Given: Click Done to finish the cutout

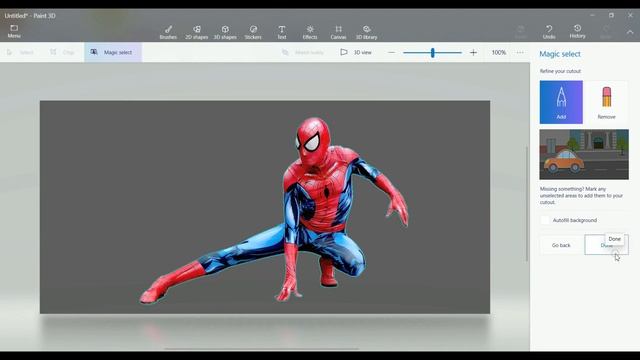Looking at the screenshot, I should 606,245.
